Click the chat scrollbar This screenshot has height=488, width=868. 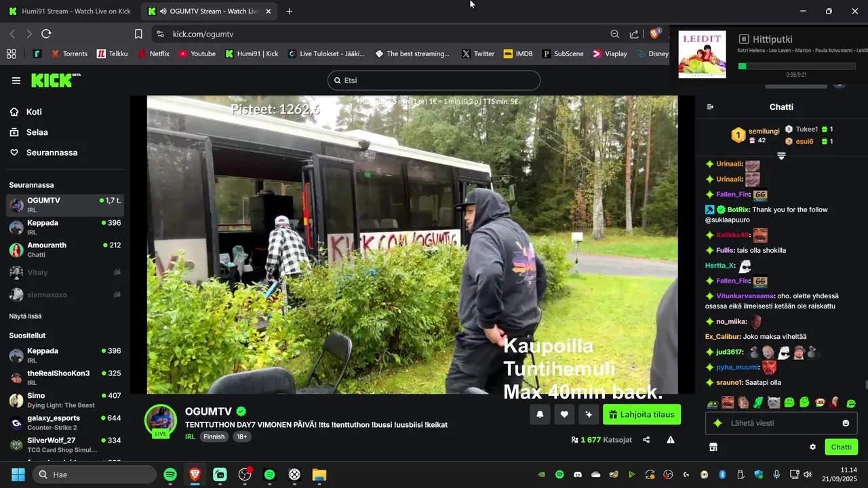pyautogui.click(x=865, y=385)
